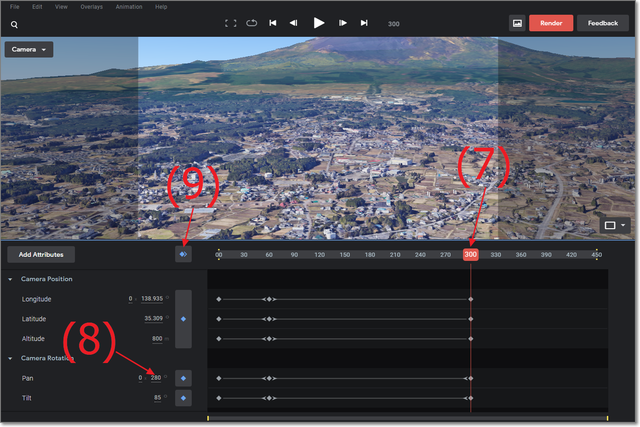This screenshot has width=640, height=427.
Task: Jump to the first frame
Action: point(273,22)
